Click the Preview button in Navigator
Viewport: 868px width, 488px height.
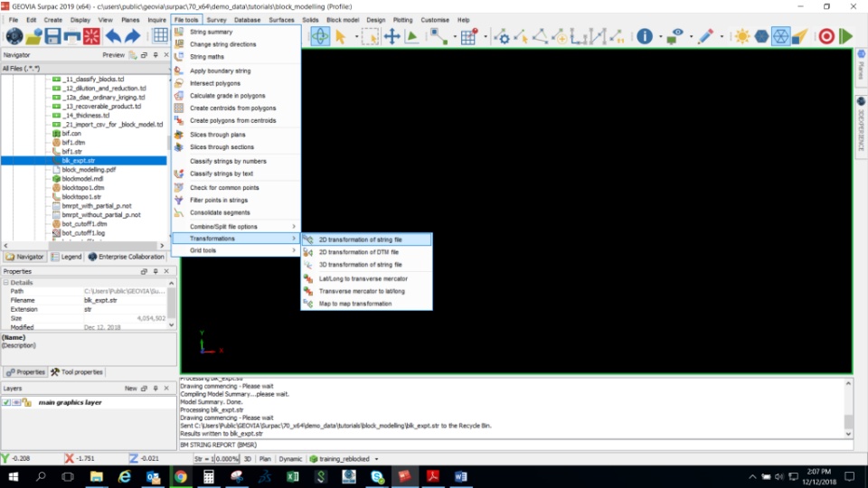114,55
